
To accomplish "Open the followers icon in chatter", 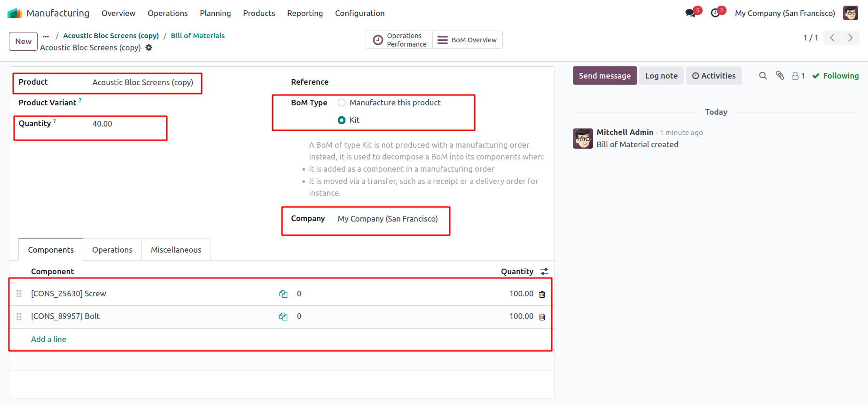I will tap(798, 76).
